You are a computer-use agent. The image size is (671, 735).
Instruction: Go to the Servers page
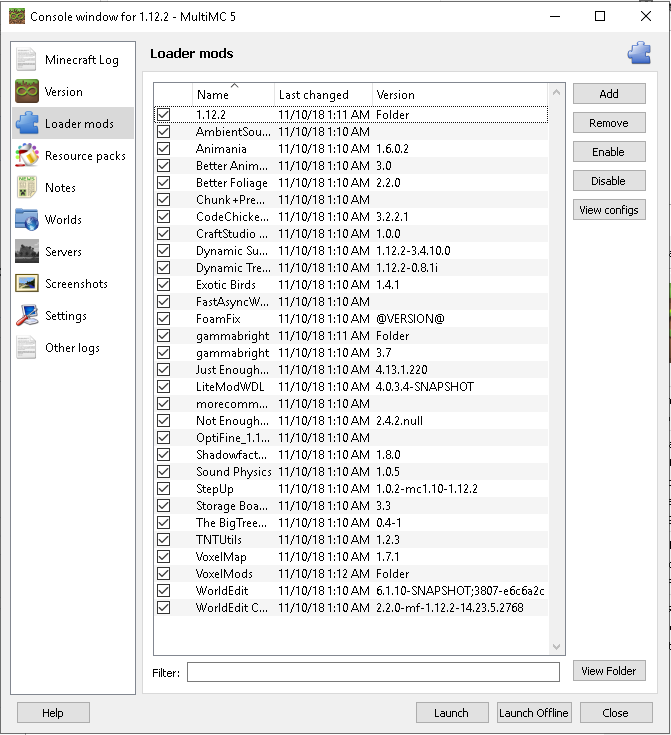(x=73, y=251)
